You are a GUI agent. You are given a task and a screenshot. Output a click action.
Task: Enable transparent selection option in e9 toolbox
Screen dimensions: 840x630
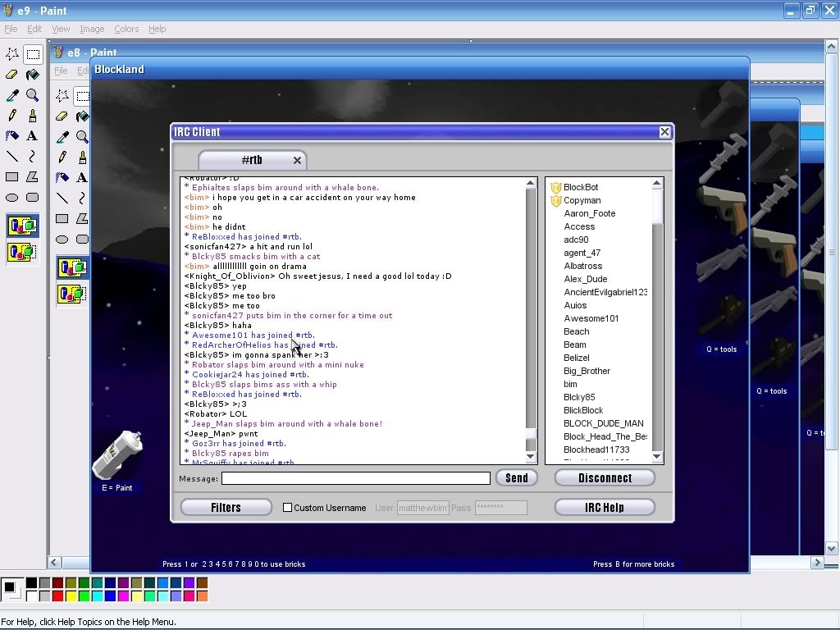coord(22,252)
